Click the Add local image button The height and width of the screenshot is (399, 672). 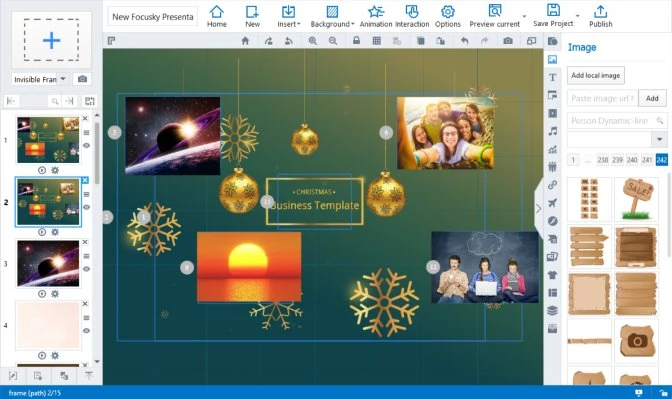tap(596, 75)
